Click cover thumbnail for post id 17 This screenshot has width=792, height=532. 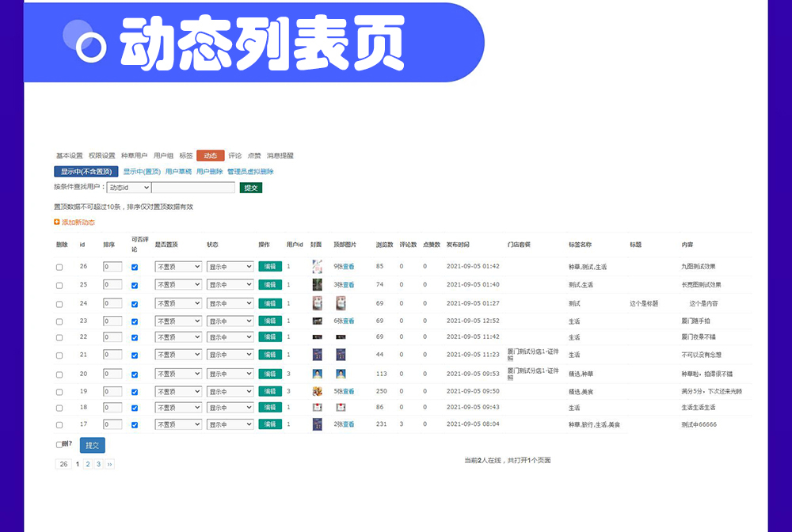pos(317,424)
